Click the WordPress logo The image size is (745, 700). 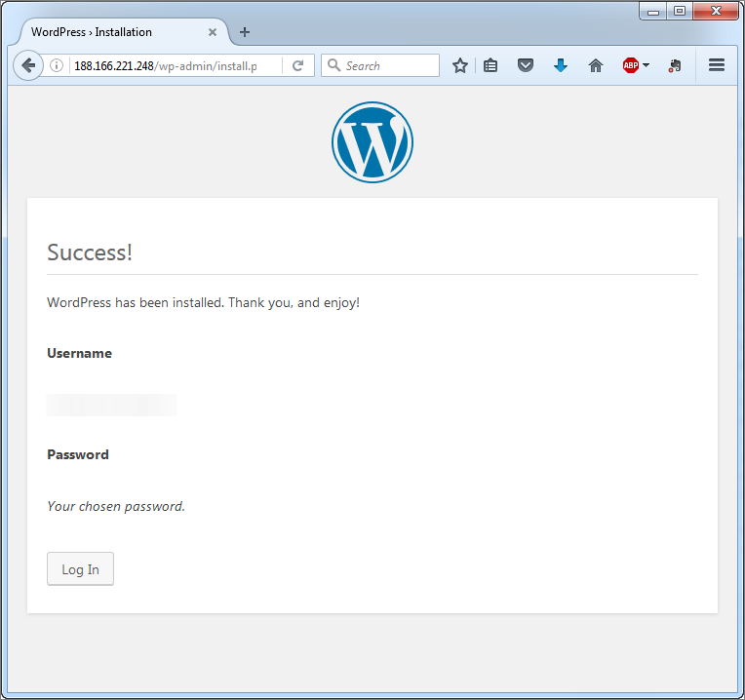372,142
